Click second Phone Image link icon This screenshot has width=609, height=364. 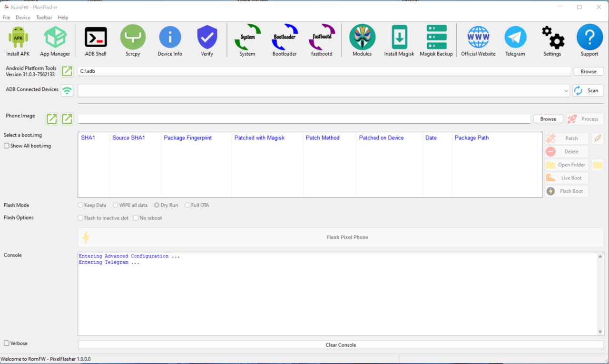pyautogui.click(x=67, y=119)
